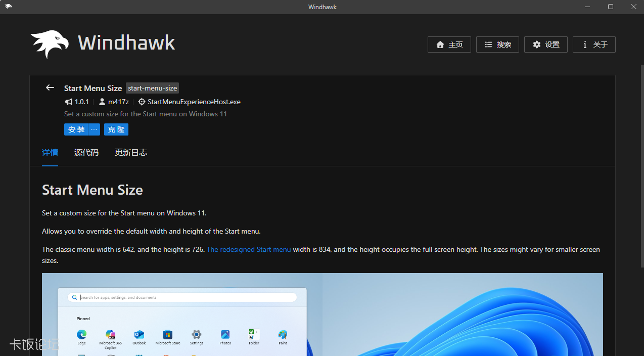This screenshot has width=644, height=356.
Task: Follow the "The redesigned Start menu" link
Action: tap(249, 249)
